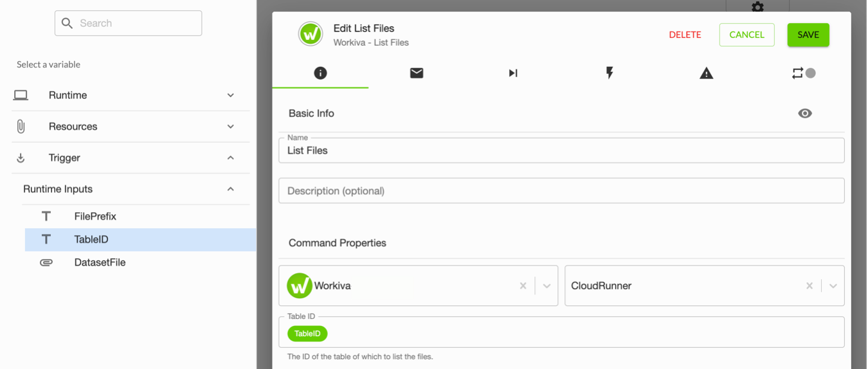Image resolution: width=868 pixels, height=369 pixels.
Task: Click the Trigger download-arrow icon
Action: coord(21,157)
